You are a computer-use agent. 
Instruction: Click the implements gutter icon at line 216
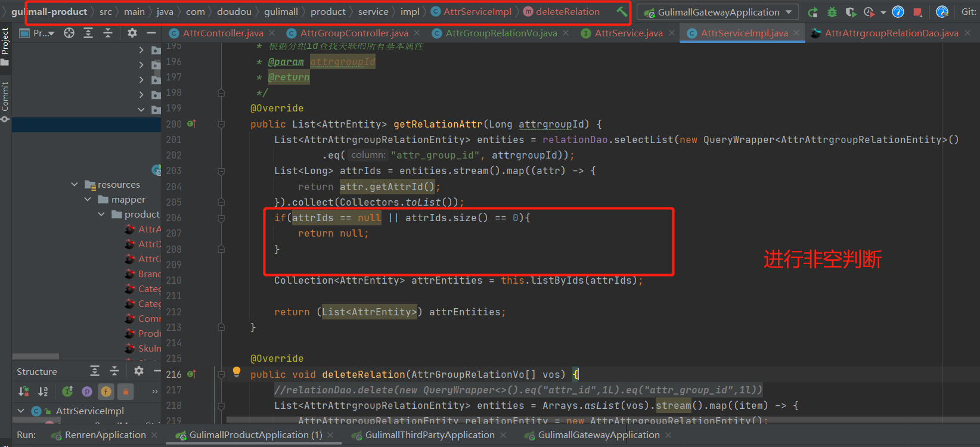[x=191, y=374]
